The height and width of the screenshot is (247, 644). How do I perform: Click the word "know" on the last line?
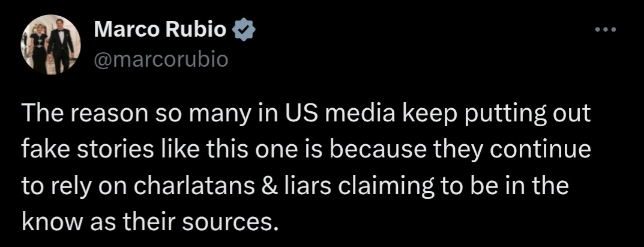tap(49, 222)
